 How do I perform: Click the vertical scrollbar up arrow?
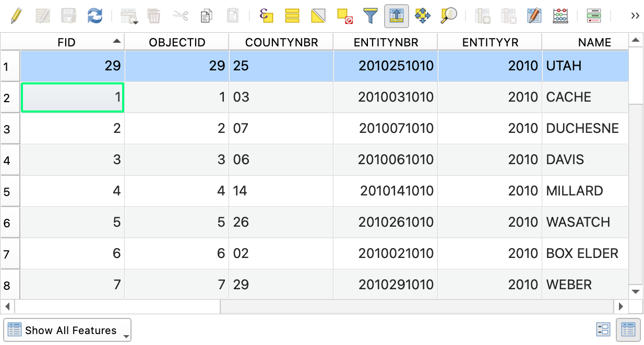636,40
